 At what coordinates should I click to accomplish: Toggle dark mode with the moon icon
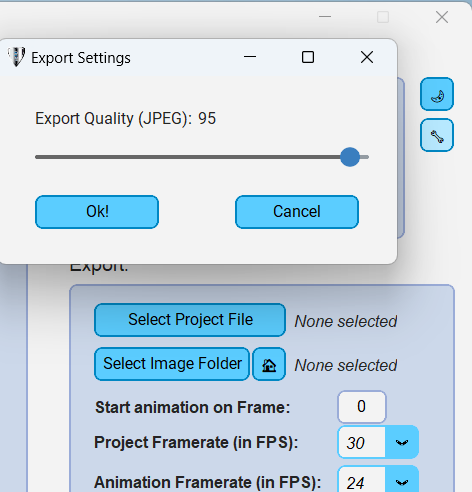click(x=437, y=94)
